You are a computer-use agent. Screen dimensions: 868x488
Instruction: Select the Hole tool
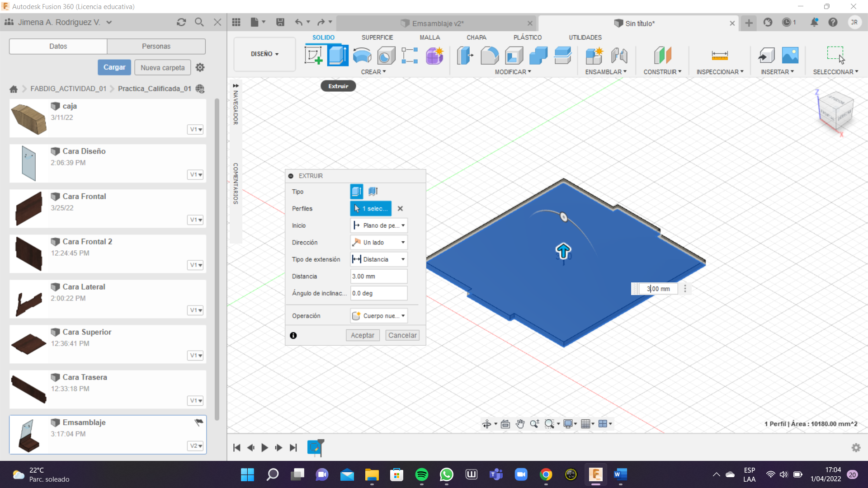pyautogui.click(x=386, y=56)
